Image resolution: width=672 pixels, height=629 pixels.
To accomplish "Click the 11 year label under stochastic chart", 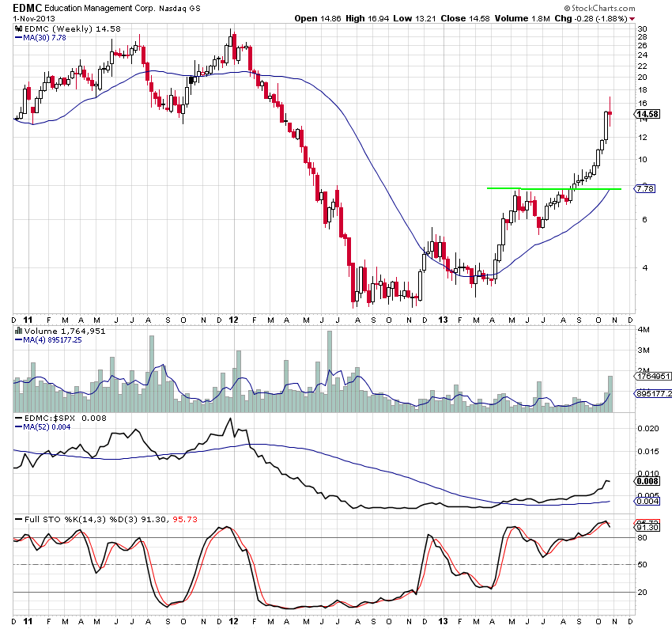I will 28,621.
